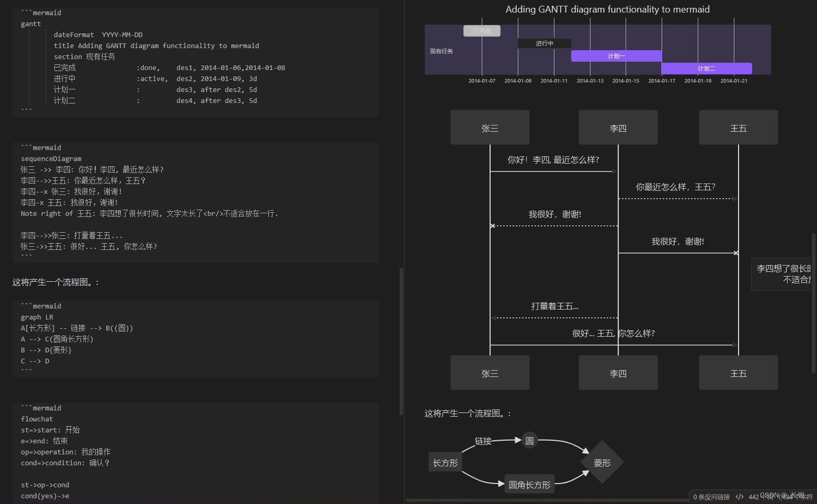Click the editor pane vertical scrollbar
817x504 pixels.
click(401, 341)
